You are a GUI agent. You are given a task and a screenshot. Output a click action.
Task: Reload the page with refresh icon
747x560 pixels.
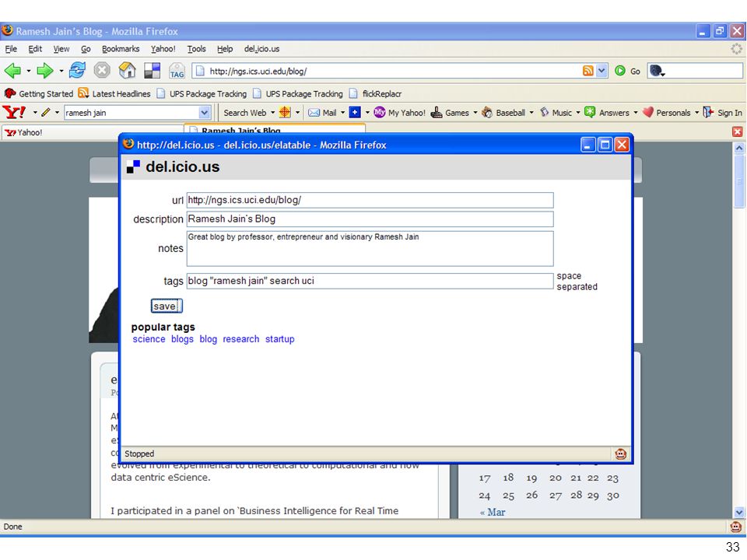tap(77, 71)
